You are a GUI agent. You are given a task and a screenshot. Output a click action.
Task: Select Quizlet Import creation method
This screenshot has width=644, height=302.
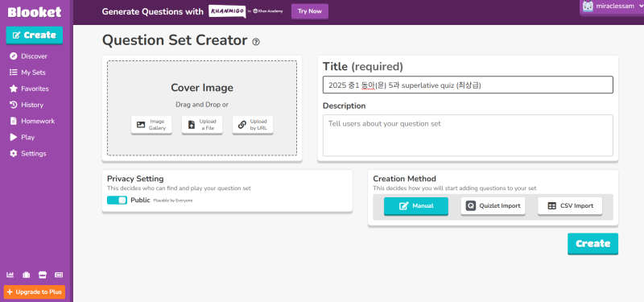click(493, 206)
